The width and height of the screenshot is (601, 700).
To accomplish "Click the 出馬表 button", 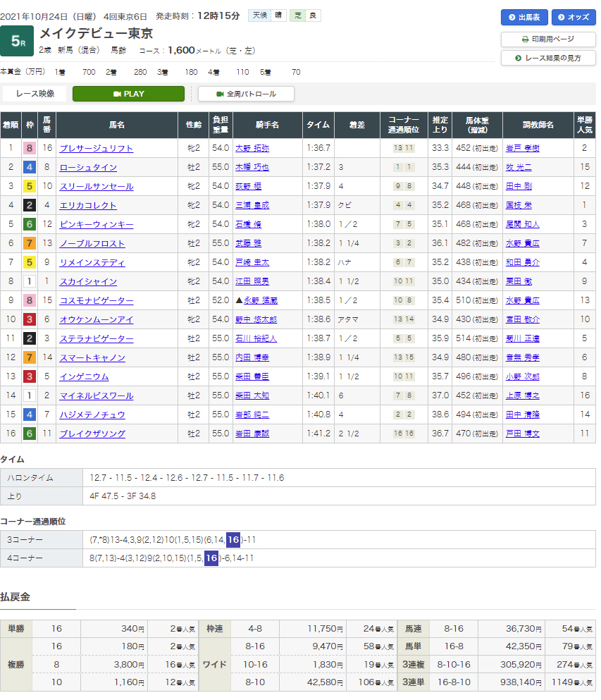I will pos(523,18).
